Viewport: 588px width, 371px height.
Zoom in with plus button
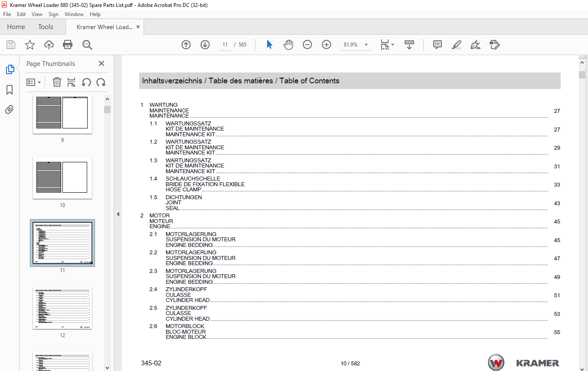pos(327,45)
